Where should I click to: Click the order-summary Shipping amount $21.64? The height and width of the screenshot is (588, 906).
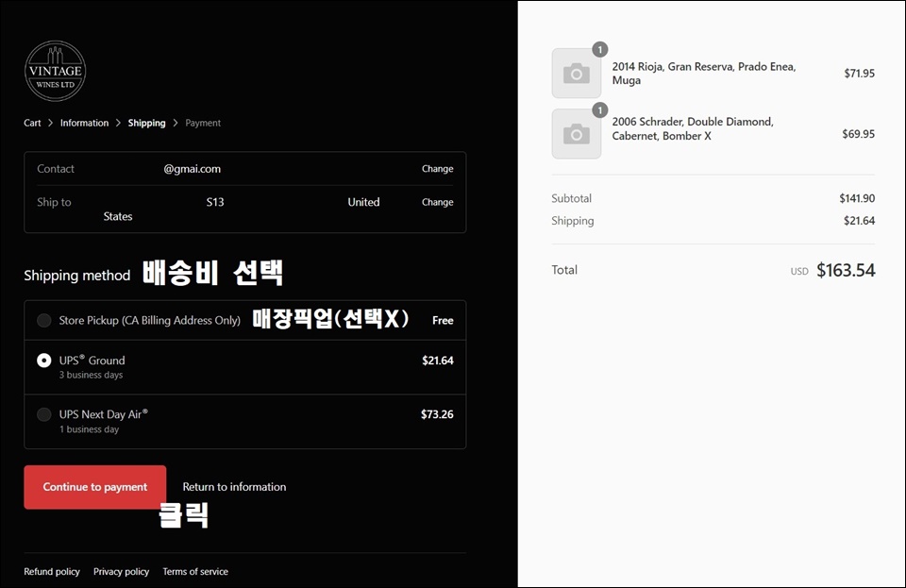point(859,221)
